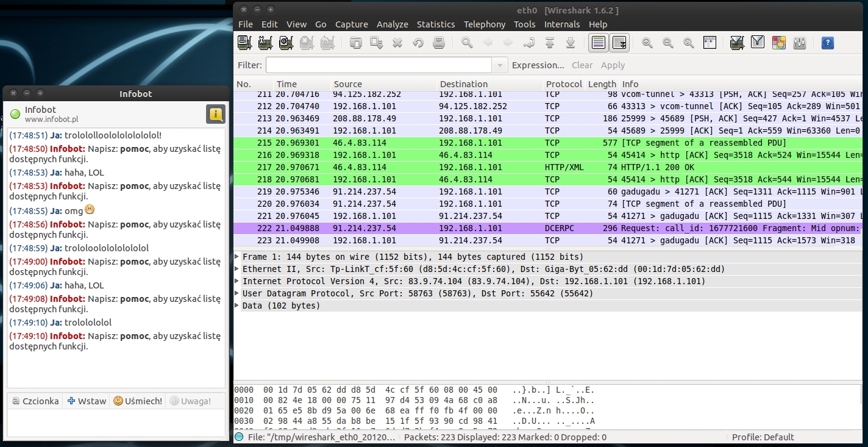
Task: Jump to the last packet
Action: [571, 43]
